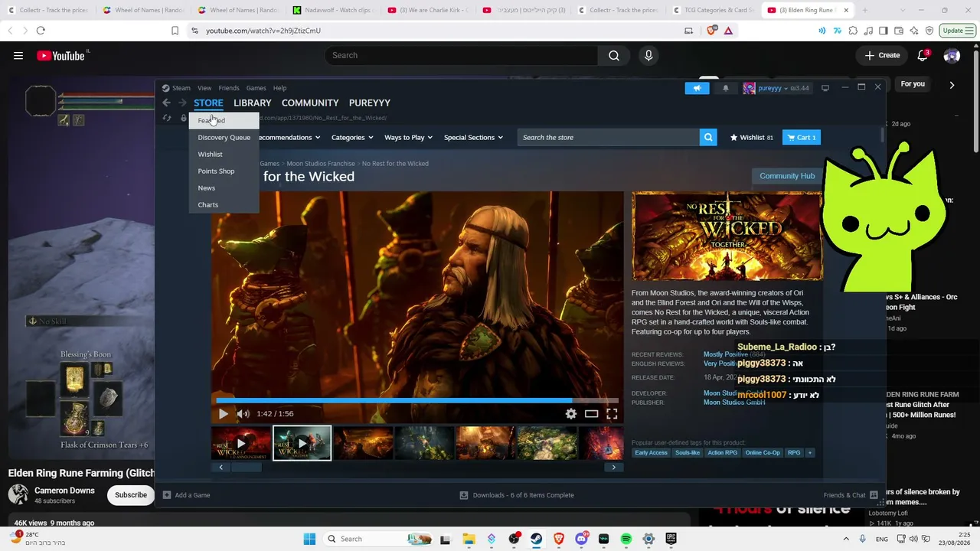Open the Steam Cart button
Screen dimensions: 980x551
(x=802, y=138)
